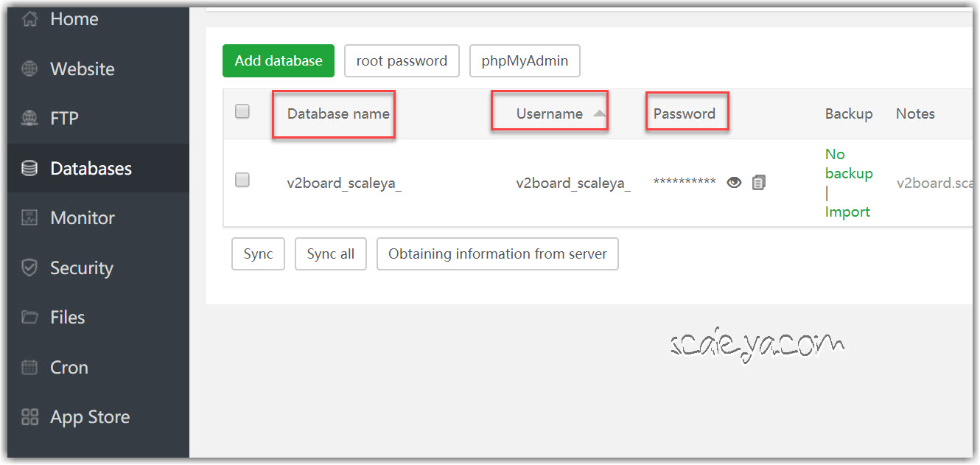Viewport: 980px width, 465px height.
Task: Click the Databases stack icon
Action: pyautogui.click(x=29, y=169)
